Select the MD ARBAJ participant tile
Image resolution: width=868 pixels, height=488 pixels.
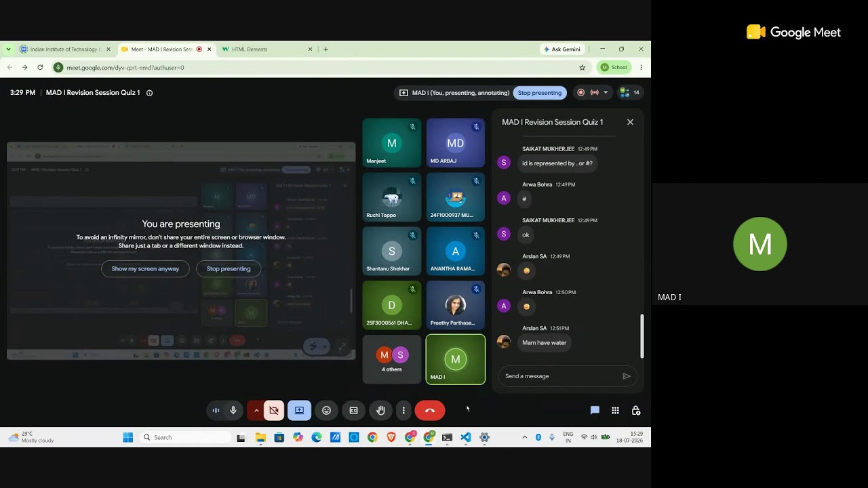coord(456,143)
